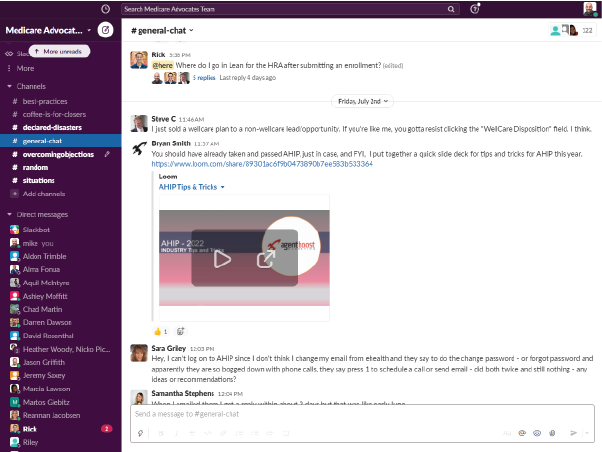Toggle ordered list in composer
602x452 pixels.
tap(239, 433)
